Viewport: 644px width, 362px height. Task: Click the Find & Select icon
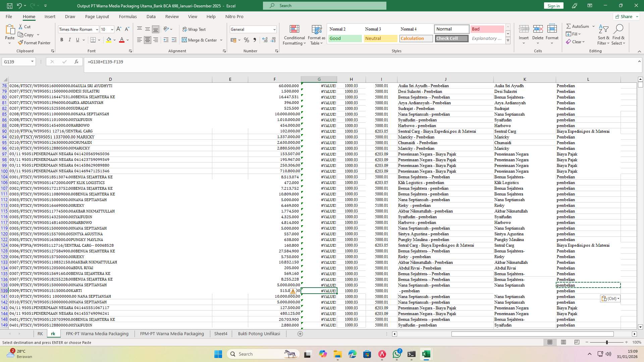[619, 35]
